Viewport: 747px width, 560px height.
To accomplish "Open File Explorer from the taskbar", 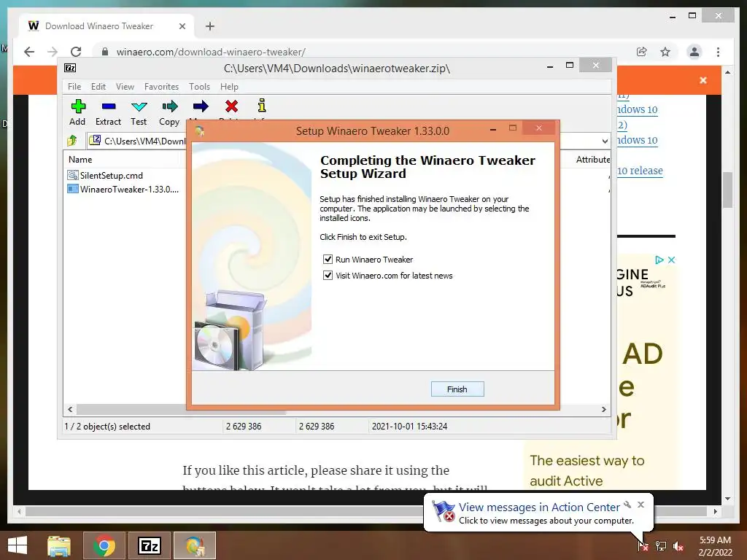I will click(x=59, y=545).
